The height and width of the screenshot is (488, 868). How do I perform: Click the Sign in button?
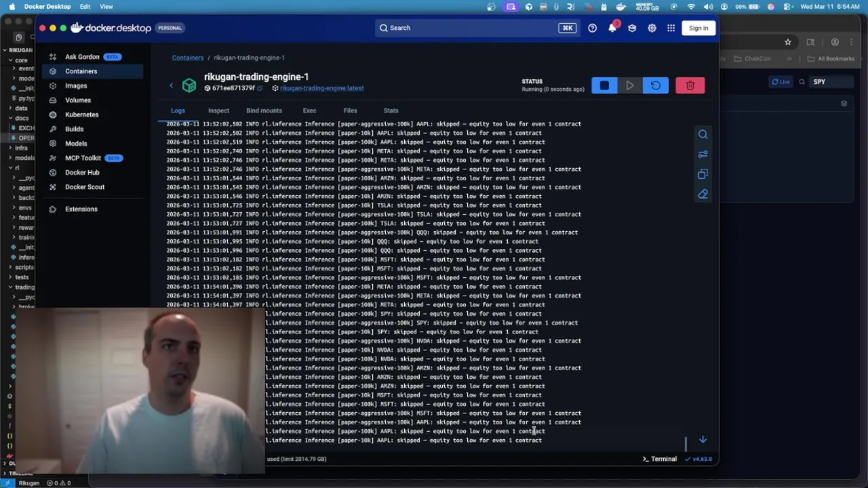click(x=698, y=28)
